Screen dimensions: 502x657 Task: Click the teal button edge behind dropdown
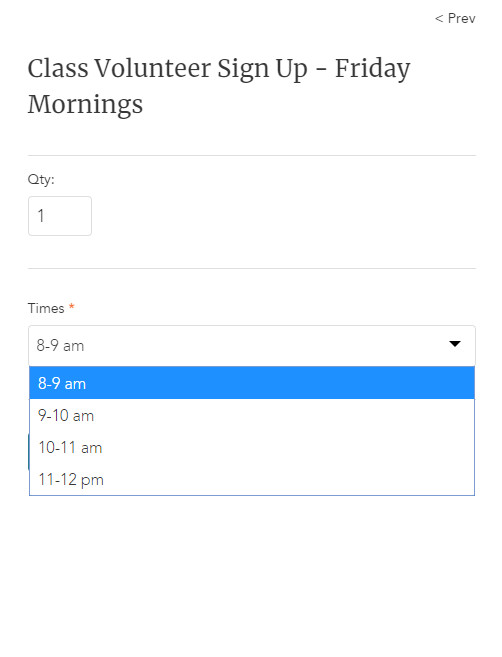tap(28, 452)
